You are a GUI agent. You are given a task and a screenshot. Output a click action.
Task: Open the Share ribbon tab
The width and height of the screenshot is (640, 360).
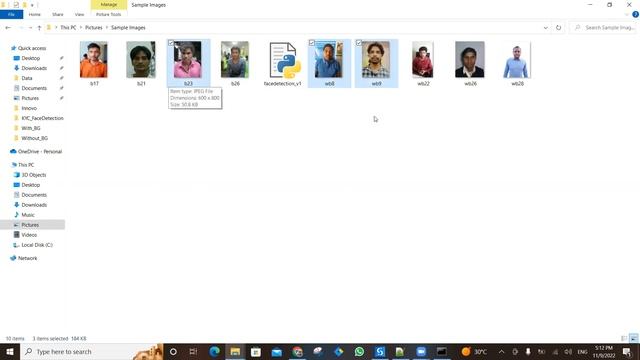click(58, 14)
